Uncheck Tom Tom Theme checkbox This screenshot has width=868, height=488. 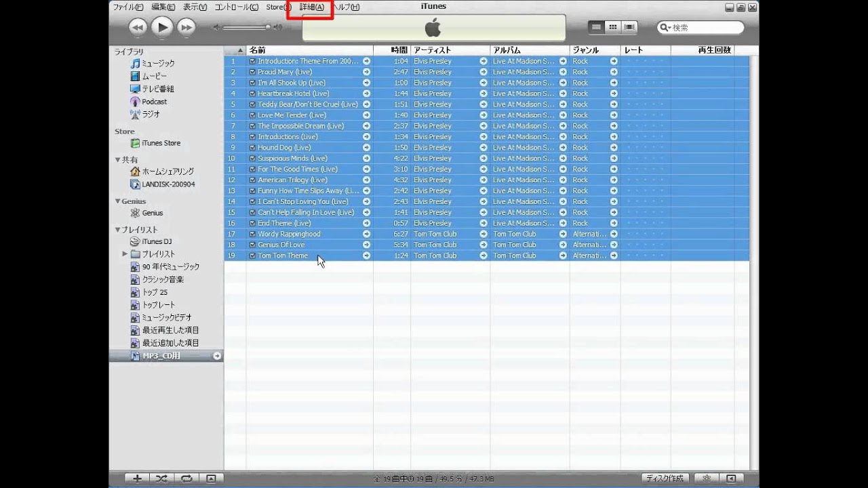pos(252,256)
